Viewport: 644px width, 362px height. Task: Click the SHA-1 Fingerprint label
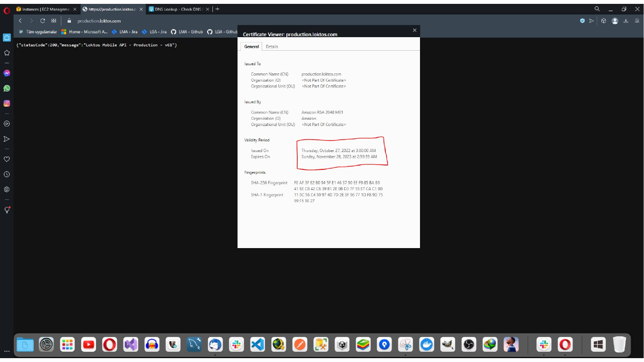(267, 195)
